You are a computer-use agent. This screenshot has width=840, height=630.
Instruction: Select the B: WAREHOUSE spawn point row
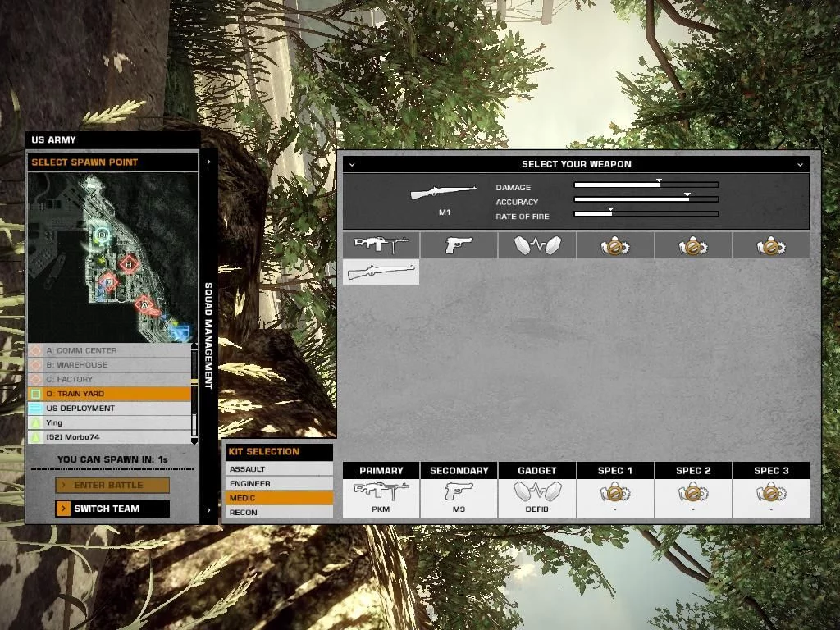tap(109, 365)
